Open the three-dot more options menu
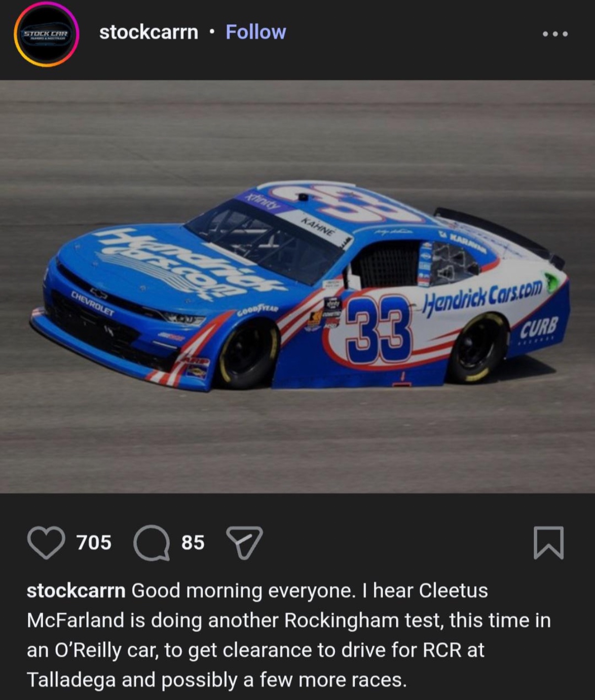Viewport: 595px width, 700px height. [x=555, y=34]
